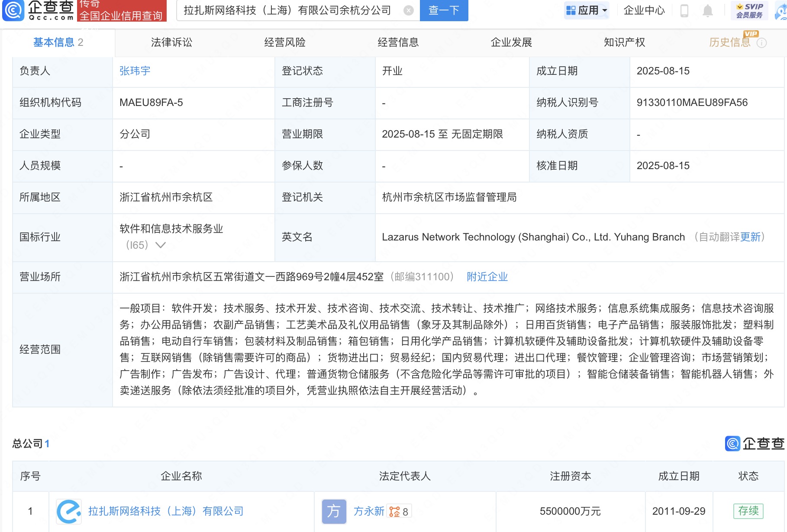Open the 全国企业信用查询 red banner
Viewport: 787px width, 532px height.
pos(122,10)
